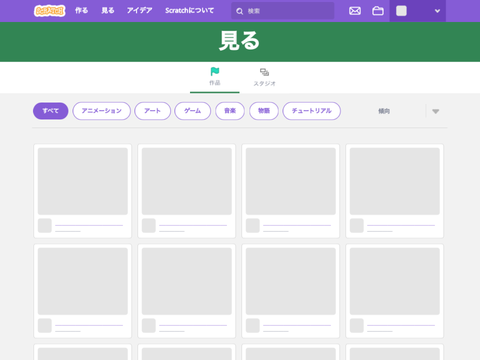Screen dimensions: 480x360
Task: Open the アイデア menu item
Action: pos(139,11)
